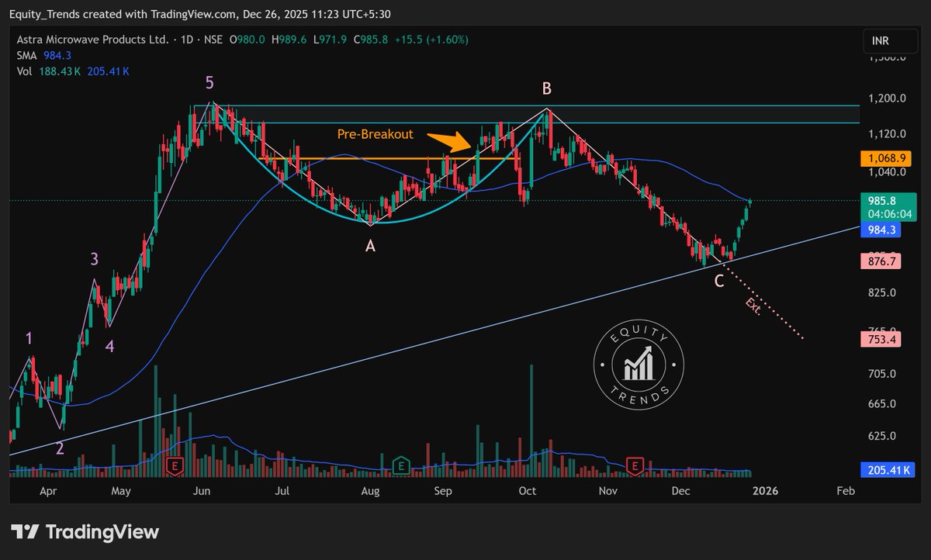Click the Nov label on time axis
931x560 pixels.
608,491
